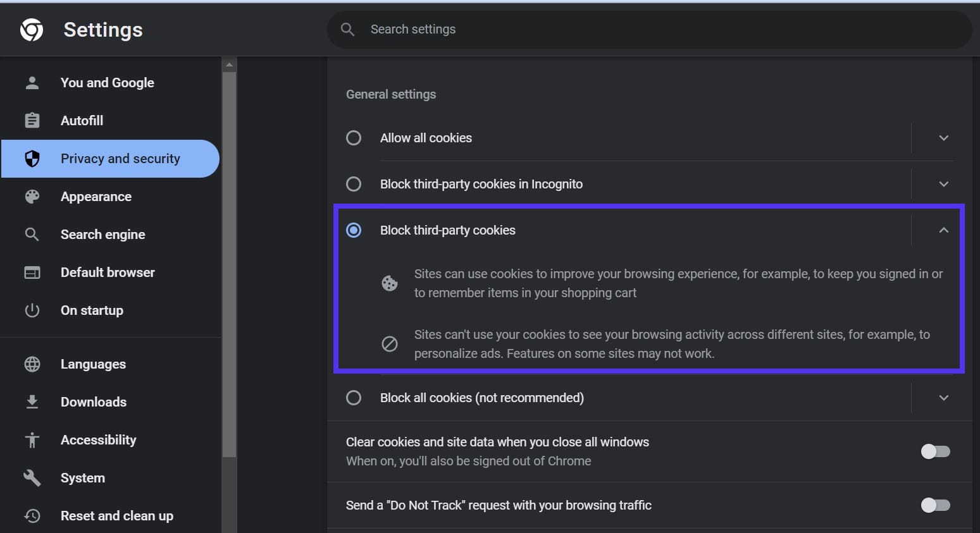The image size is (980, 533).
Task: Collapse the Block third-party cookies details
Action: coord(944,230)
